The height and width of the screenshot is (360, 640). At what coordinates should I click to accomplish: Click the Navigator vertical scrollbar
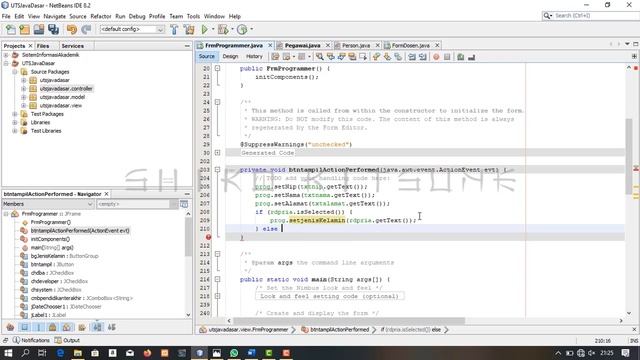(x=188, y=237)
